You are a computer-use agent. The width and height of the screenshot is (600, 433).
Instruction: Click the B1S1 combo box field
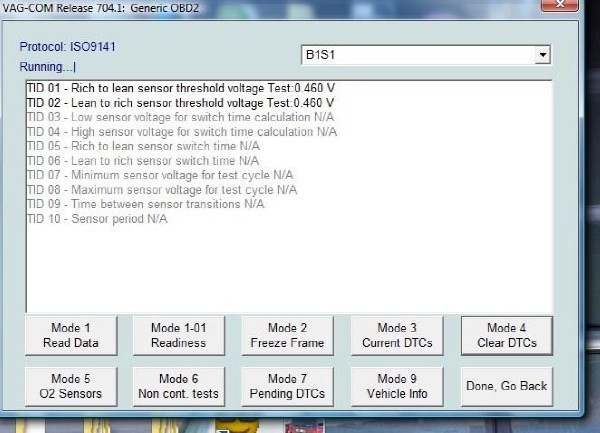tap(426, 55)
